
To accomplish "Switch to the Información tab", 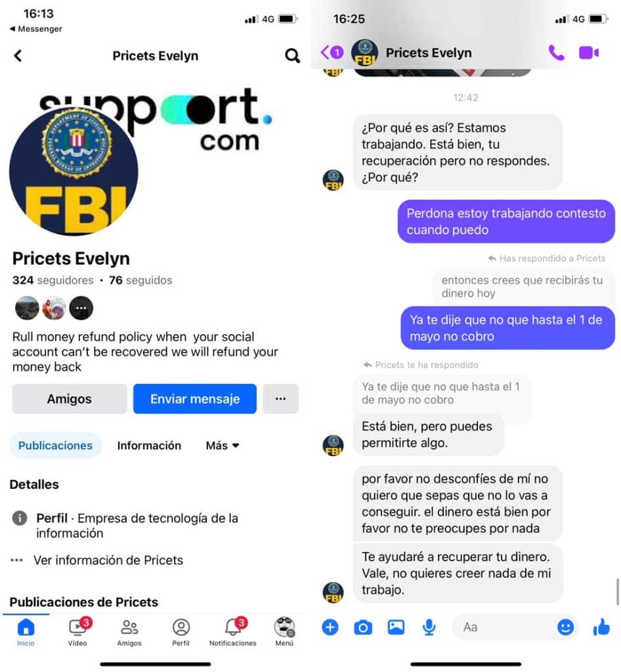I will [149, 446].
